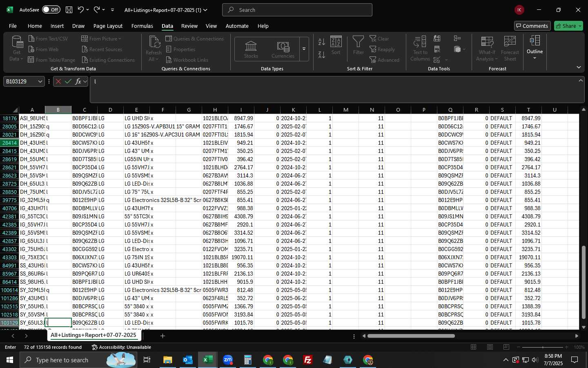Select the Currencies data type

[x=283, y=49]
